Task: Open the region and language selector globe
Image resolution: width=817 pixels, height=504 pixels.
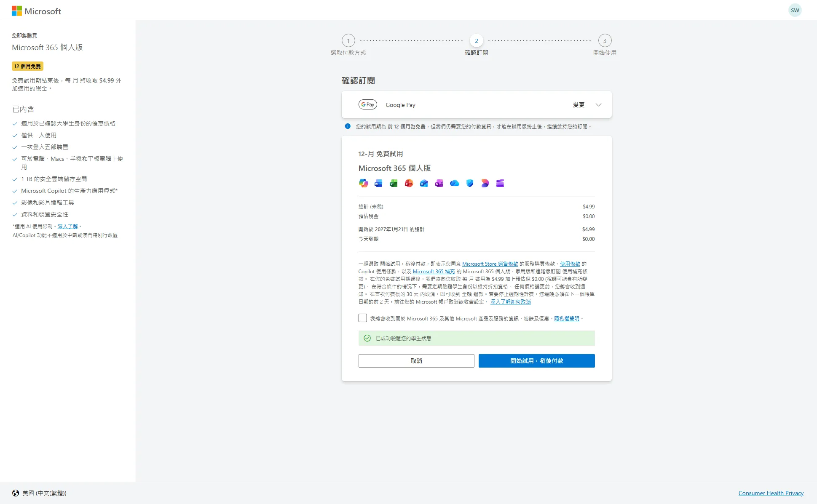Action: coord(16,493)
